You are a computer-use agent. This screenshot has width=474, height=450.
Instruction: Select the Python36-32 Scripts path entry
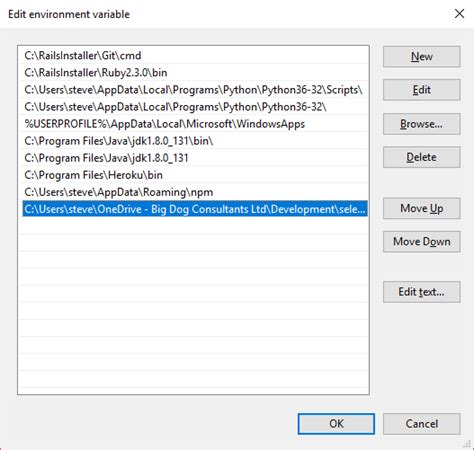195,90
